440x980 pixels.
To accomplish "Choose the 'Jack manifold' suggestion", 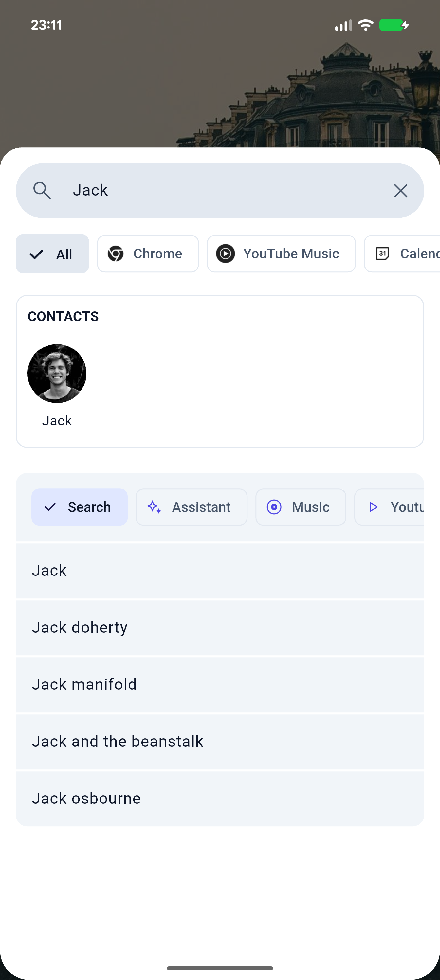I will tap(220, 685).
